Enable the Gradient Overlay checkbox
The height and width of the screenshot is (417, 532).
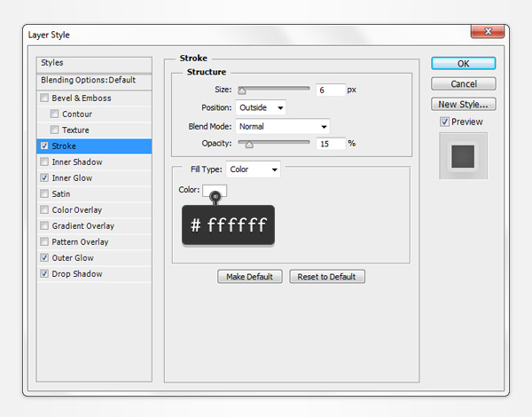(44, 225)
